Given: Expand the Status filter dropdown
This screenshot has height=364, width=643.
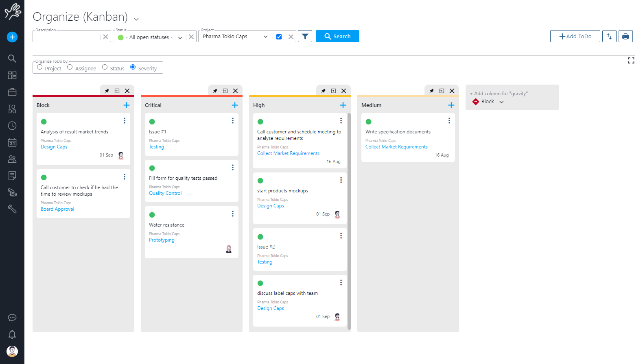Looking at the screenshot, I should click(180, 37).
